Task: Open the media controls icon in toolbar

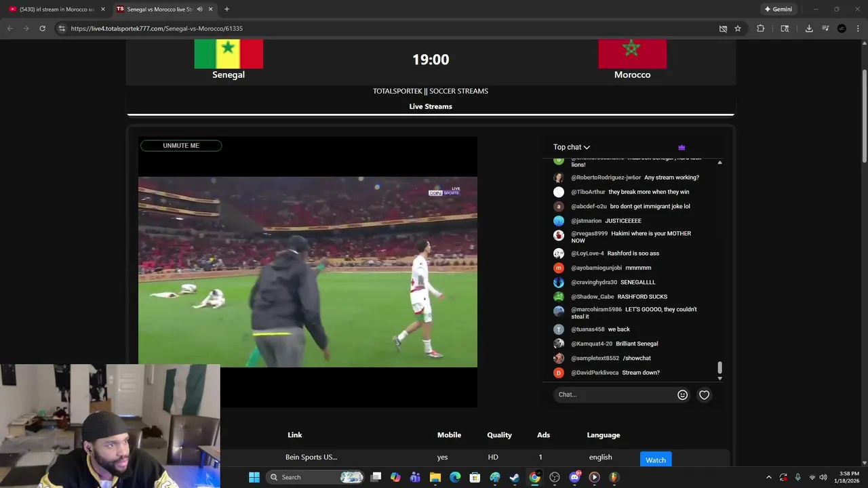Action: (825, 28)
